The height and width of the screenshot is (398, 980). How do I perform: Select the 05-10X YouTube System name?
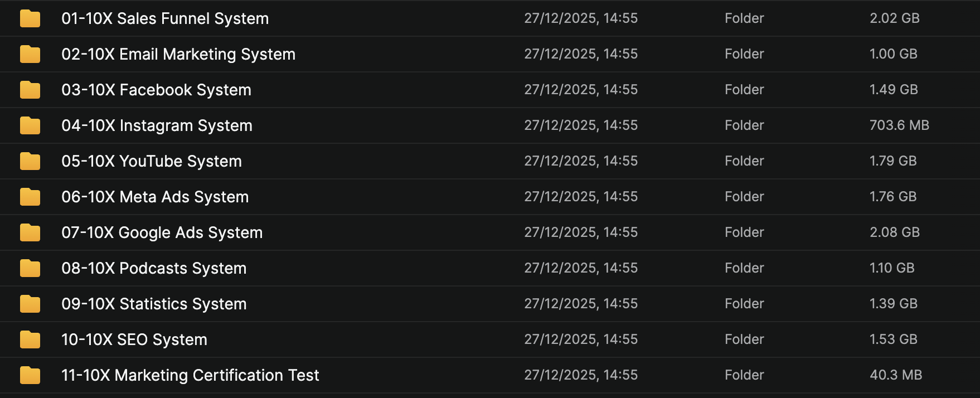152,161
